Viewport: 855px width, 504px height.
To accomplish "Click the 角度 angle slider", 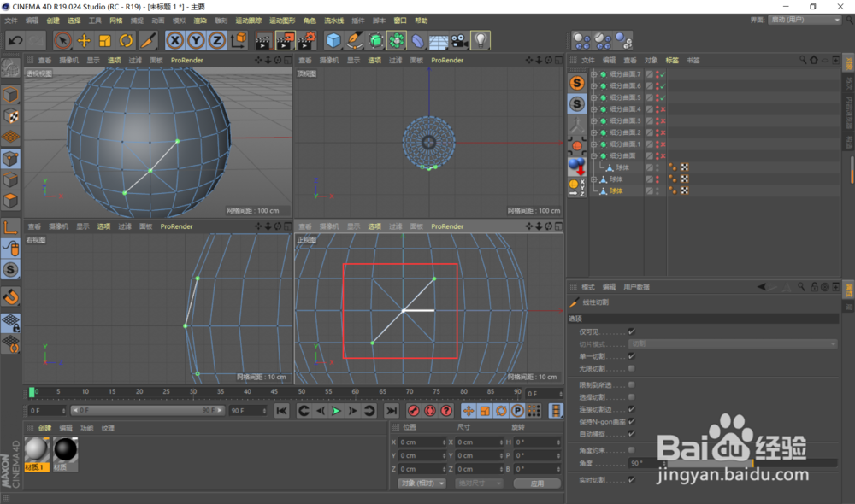I will [x=752, y=463].
